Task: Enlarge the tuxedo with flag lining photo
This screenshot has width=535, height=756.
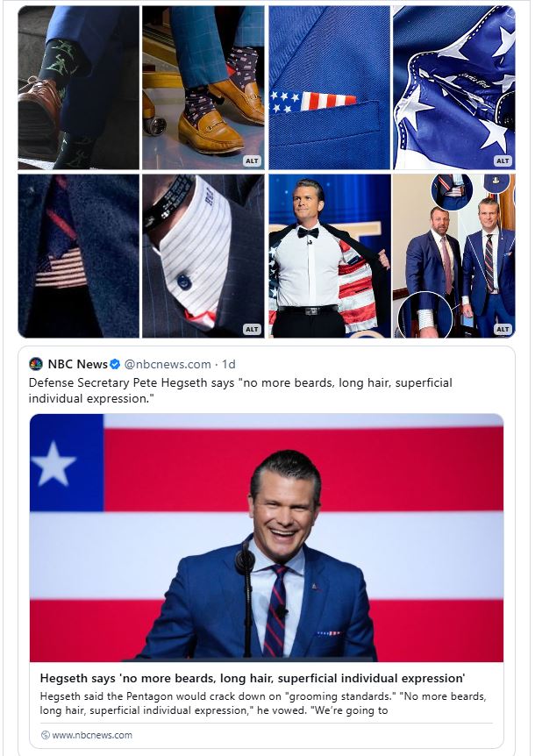Action: coord(329,255)
